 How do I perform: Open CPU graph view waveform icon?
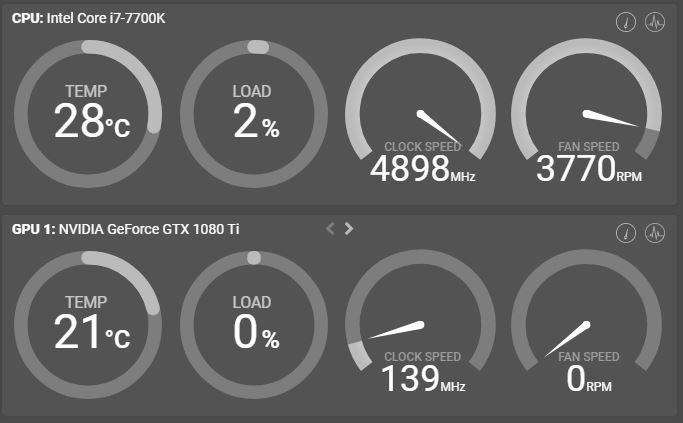655,22
